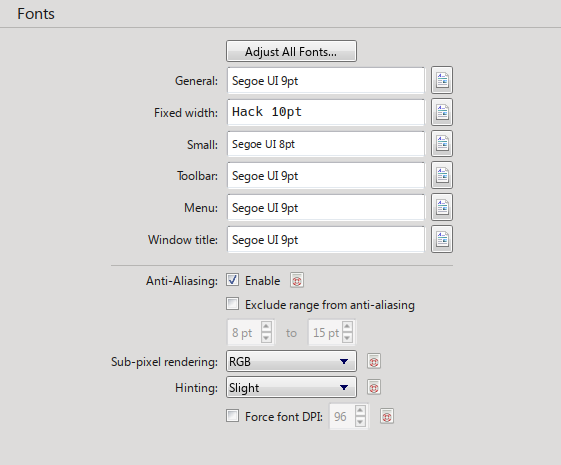
Task: Open font chooser for Window title font
Action: point(442,239)
